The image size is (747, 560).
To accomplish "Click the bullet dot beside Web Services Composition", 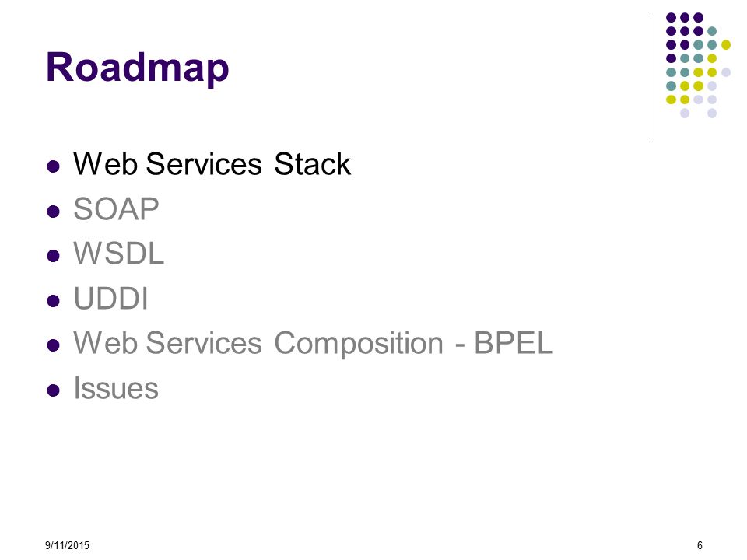I will pyautogui.click(x=54, y=345).
